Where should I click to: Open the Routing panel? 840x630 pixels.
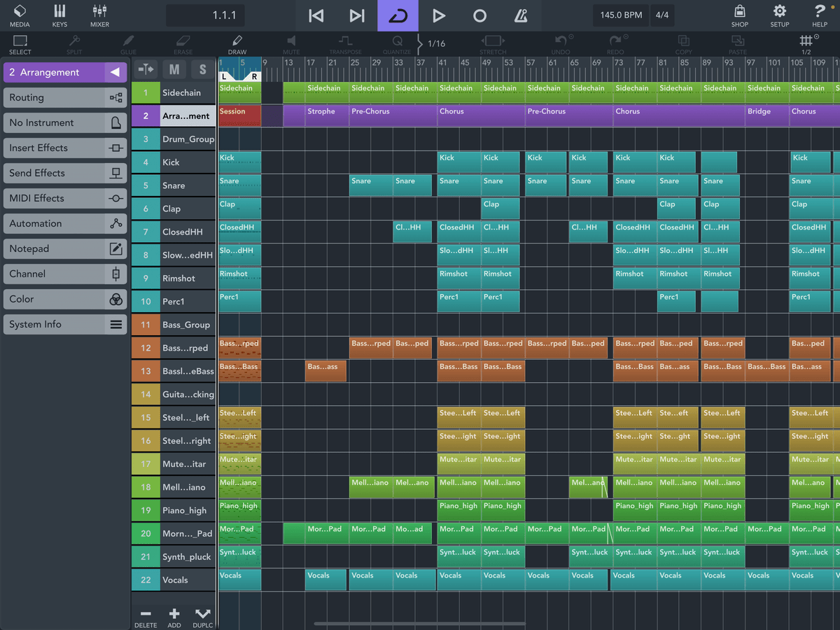(64, 97)
